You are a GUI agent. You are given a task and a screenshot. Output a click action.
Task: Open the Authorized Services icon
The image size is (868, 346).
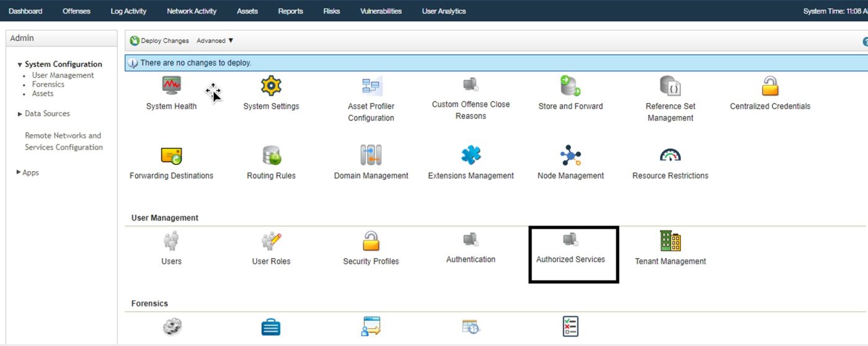pos(570,239)
